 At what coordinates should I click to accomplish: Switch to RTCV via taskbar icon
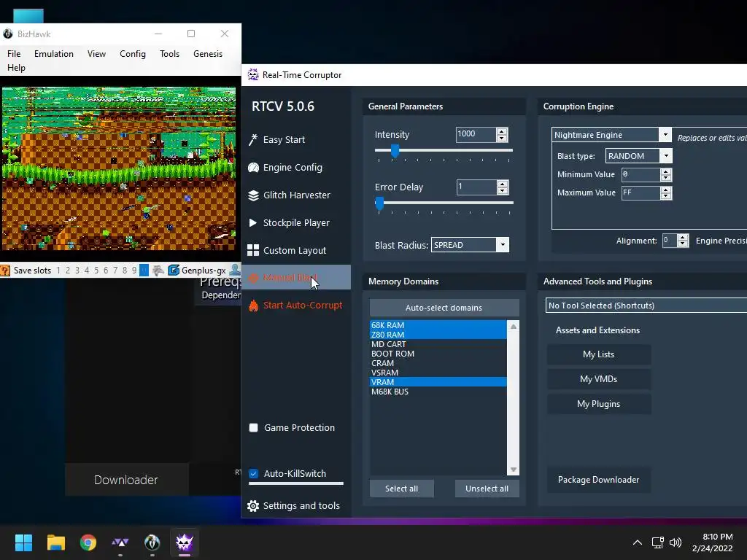click(185, 542)
